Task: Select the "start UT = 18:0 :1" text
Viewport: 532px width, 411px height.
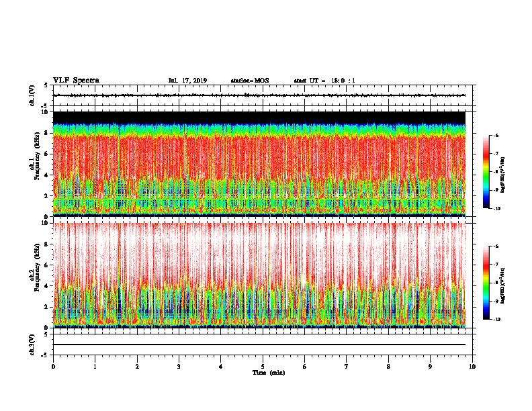Action: coord(324,81)
